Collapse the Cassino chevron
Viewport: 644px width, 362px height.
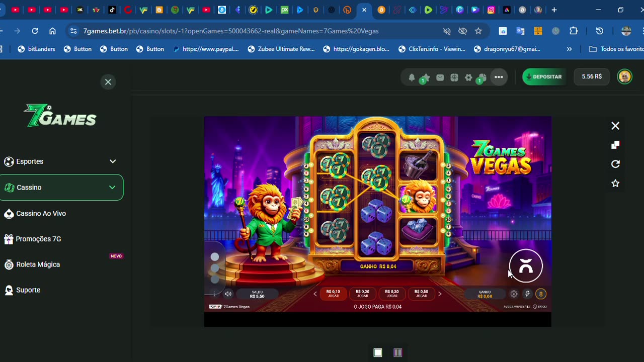point(112,188)
